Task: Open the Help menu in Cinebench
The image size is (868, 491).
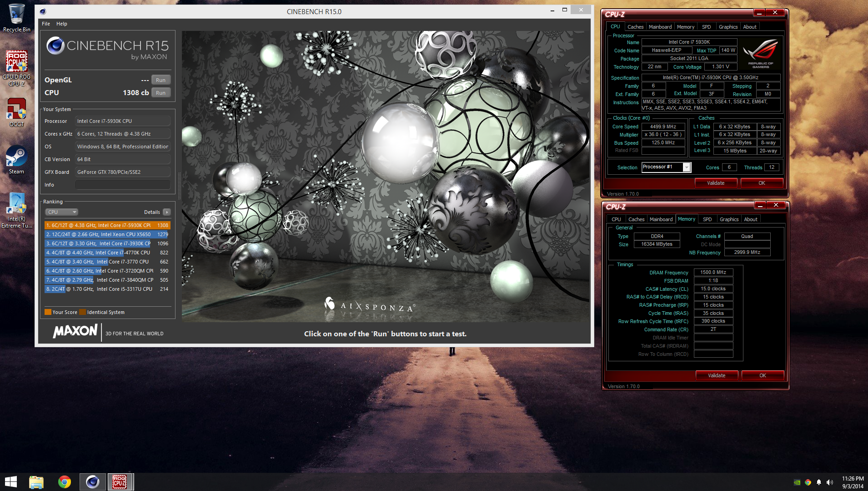Action: 62,24
